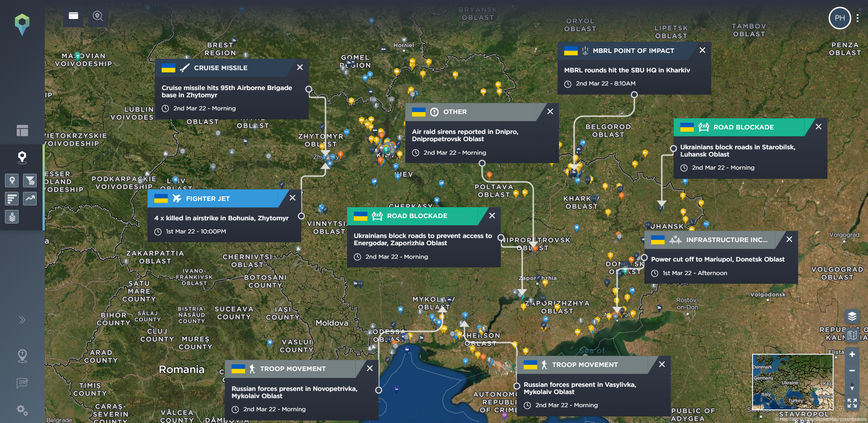This screenshot has height=423, width=868.
Task: Click the connector dot on MBRL popup
Action: [x=634, y=95]
